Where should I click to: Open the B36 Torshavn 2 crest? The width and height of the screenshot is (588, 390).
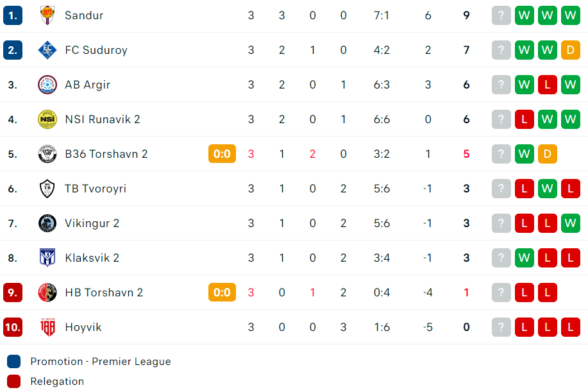pyautogui.click(x=47, y=154)
